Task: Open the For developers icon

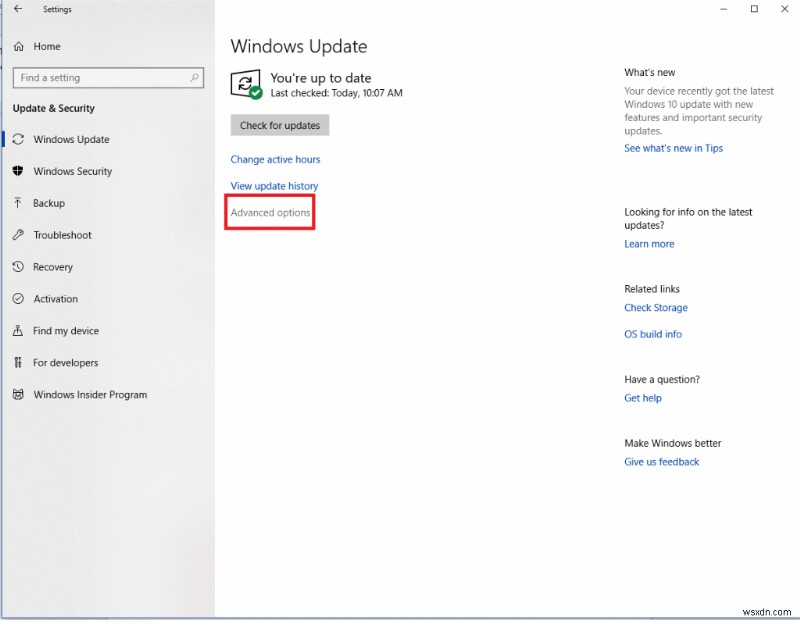Action: coord(17,363)
